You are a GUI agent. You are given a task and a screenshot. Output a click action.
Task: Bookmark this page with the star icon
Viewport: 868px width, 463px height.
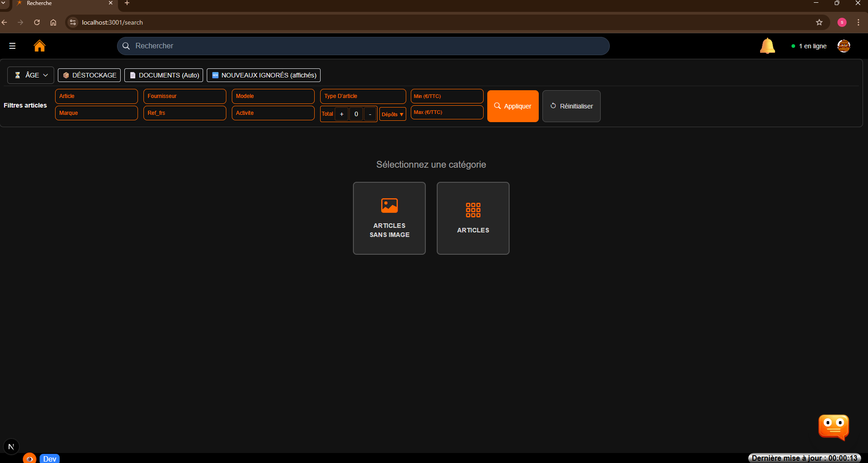[819, 22]
